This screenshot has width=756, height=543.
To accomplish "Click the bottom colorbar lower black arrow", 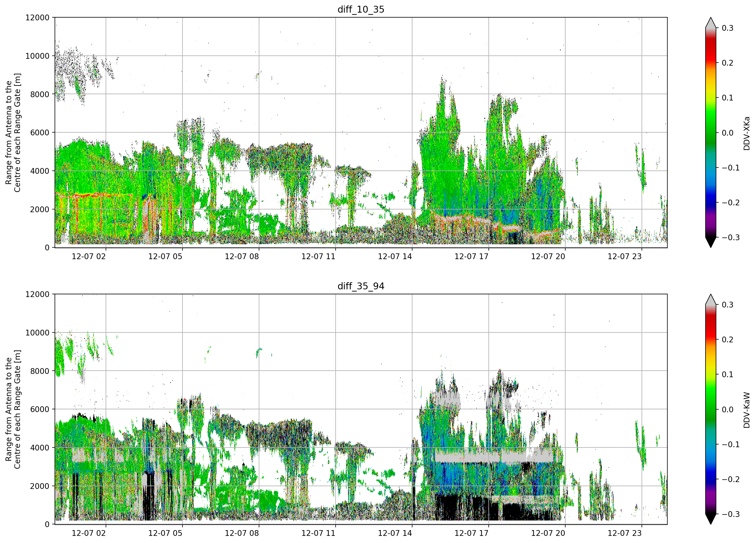I will coord(711,519).
